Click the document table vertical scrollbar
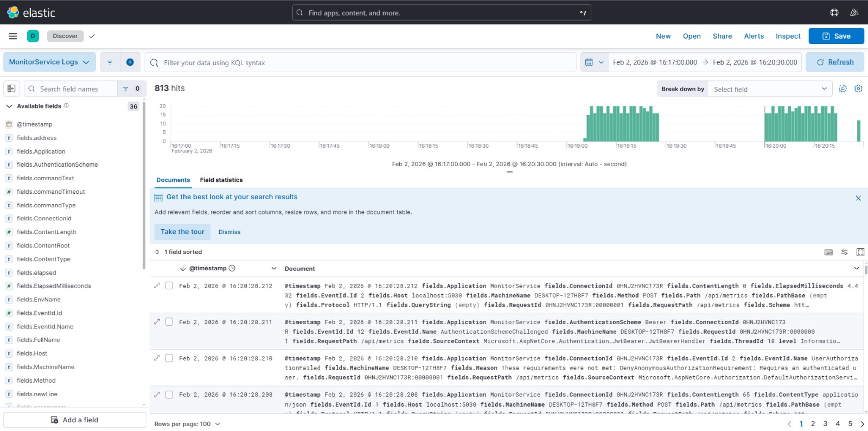The height and width of the screenshot is (431, 868). pos(865,270)
